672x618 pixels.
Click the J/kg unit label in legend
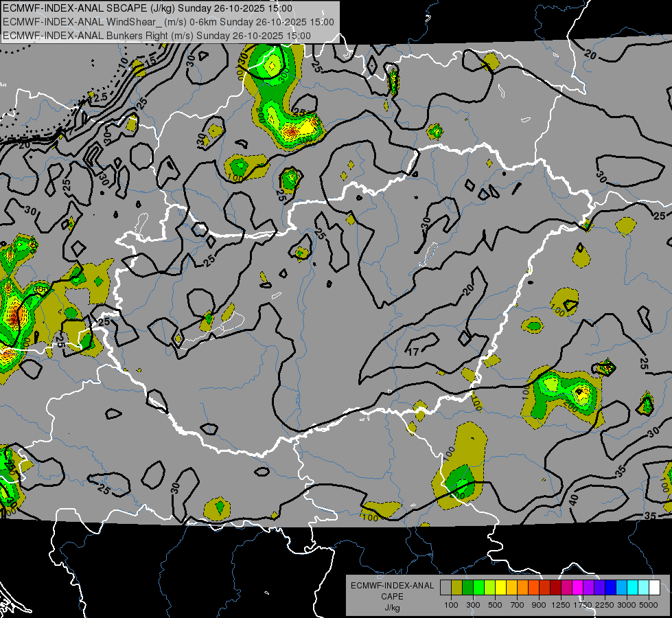392,608
